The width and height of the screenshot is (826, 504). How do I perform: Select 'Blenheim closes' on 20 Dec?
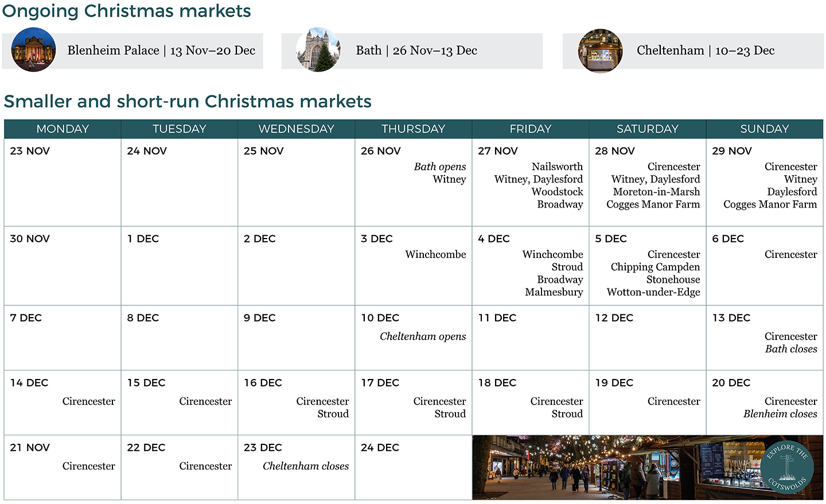tap(780, 414)
